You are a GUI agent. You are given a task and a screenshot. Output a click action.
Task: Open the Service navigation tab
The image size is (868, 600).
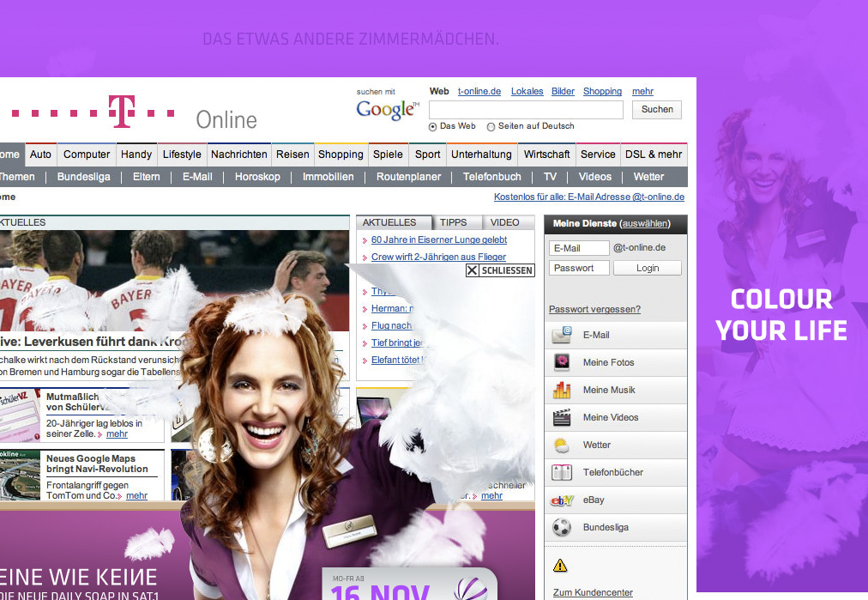[x=598, y=155]
